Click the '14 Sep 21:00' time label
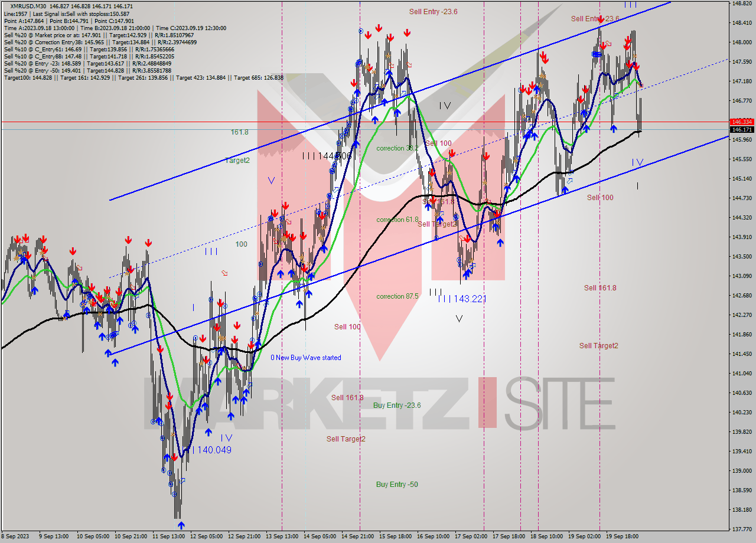Screen dimensions: 756x543 [357, 537]
